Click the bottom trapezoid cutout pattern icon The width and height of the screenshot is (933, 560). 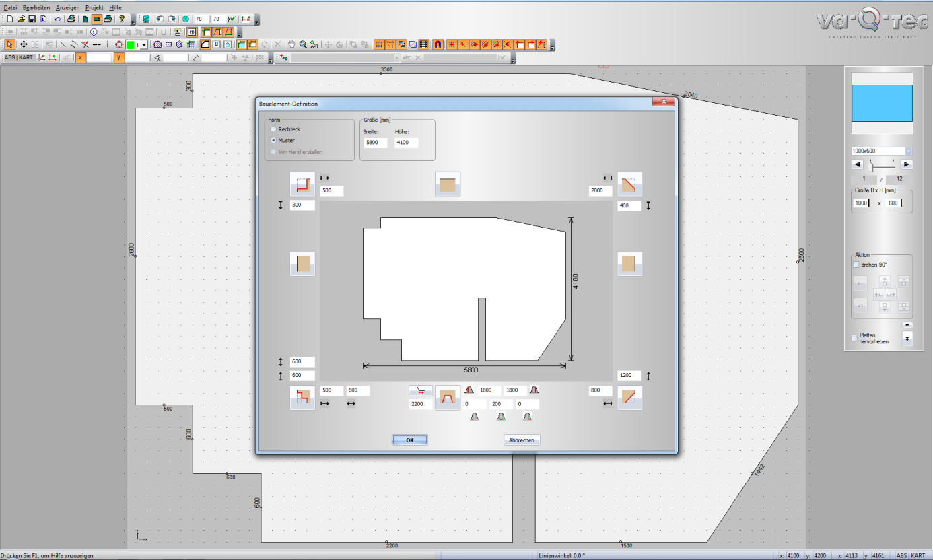pyautogui.click(x=448, y=397)
